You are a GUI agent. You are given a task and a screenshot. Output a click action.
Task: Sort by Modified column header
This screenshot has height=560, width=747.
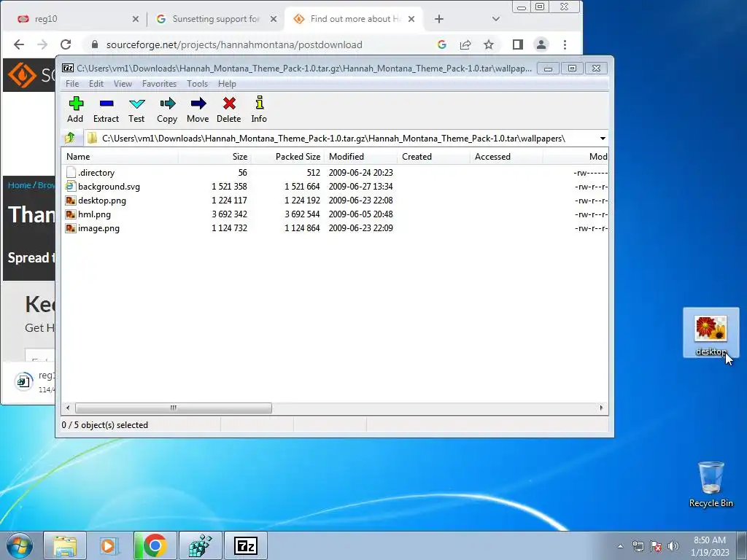360,157
